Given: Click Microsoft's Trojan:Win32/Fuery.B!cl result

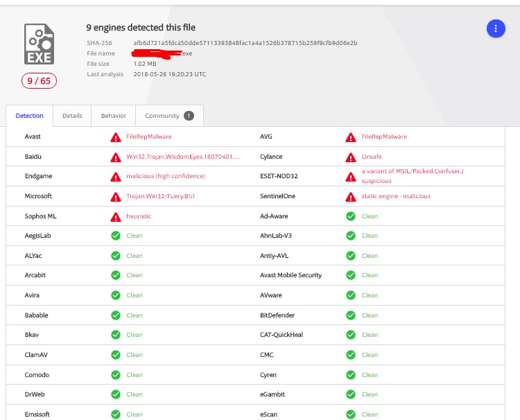Looking at the screenshot, I should [161, 196].
